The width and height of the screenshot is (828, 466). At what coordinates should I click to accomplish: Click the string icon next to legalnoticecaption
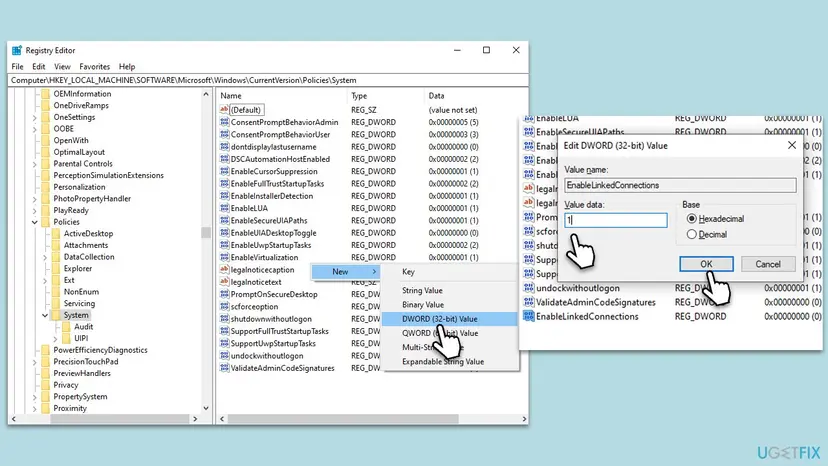pyautogui.click(x=224, y=269)
